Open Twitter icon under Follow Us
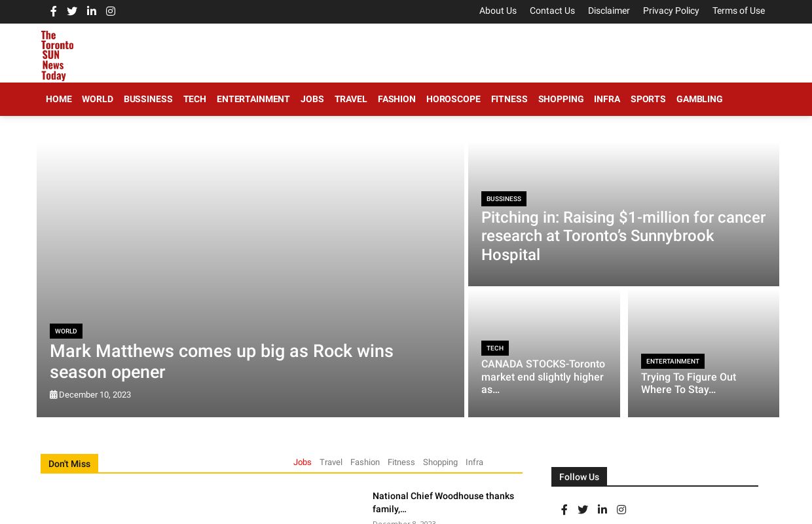Viewport: 812px width, 524px height. click(x=583, y=510)
